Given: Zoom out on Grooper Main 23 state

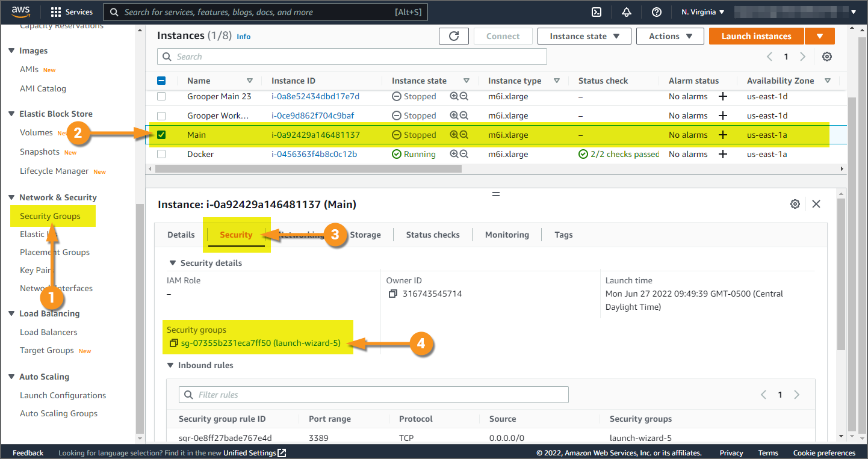Looking at the screenshot, I should tap(464, 96).
